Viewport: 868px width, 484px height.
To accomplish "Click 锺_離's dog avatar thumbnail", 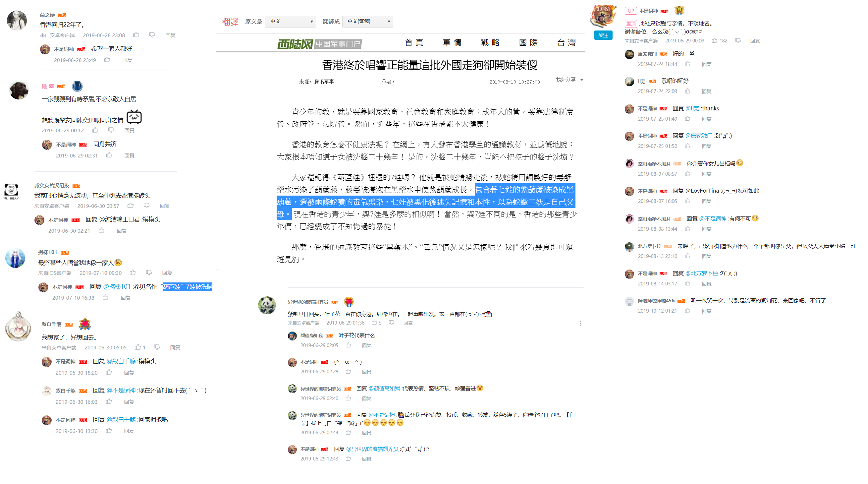I will click(x=19, y=90).
